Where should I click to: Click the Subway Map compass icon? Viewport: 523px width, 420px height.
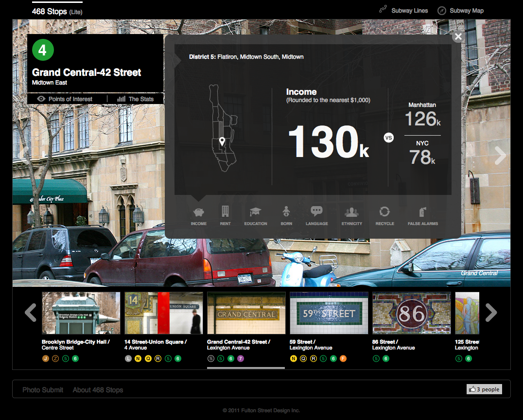pos(442,11)
